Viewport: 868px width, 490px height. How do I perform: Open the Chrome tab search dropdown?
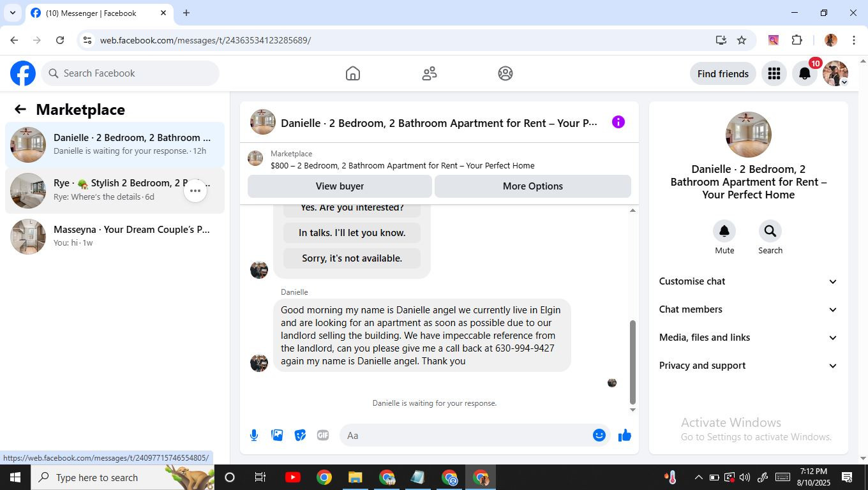point(12,13)
